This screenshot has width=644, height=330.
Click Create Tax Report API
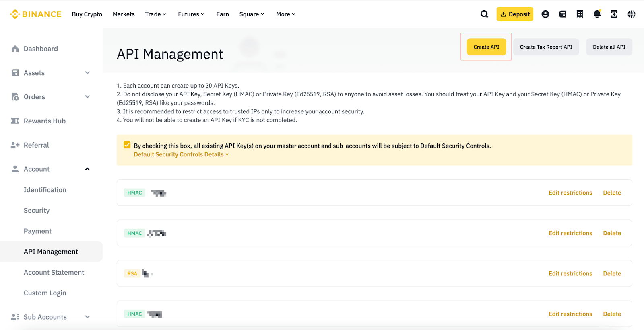click(x=546, y=47)
